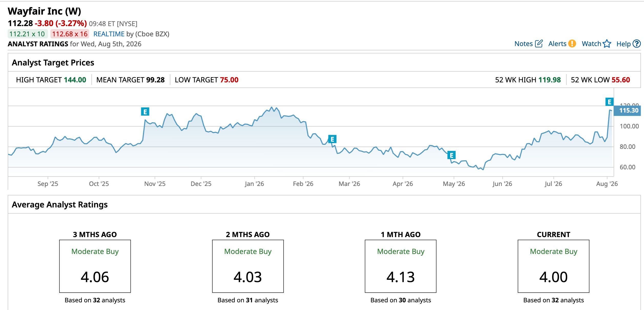Click the price change -3.80 (-3.27%)
The image size is (644, 310).
[x=61, y=23]
